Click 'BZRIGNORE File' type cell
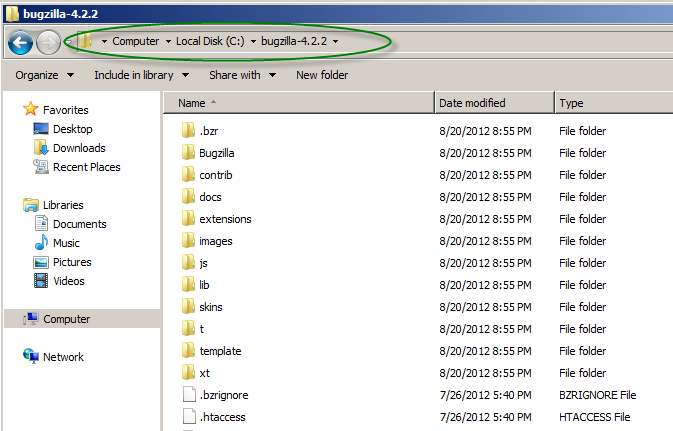The height and width of the screenshot is (431, 673). click(x=597, y=395)
